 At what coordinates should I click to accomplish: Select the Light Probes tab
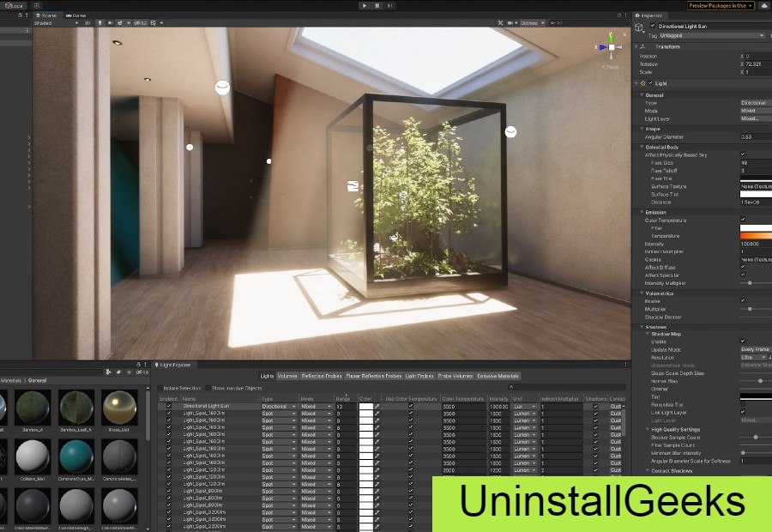(x=419, y=376)
